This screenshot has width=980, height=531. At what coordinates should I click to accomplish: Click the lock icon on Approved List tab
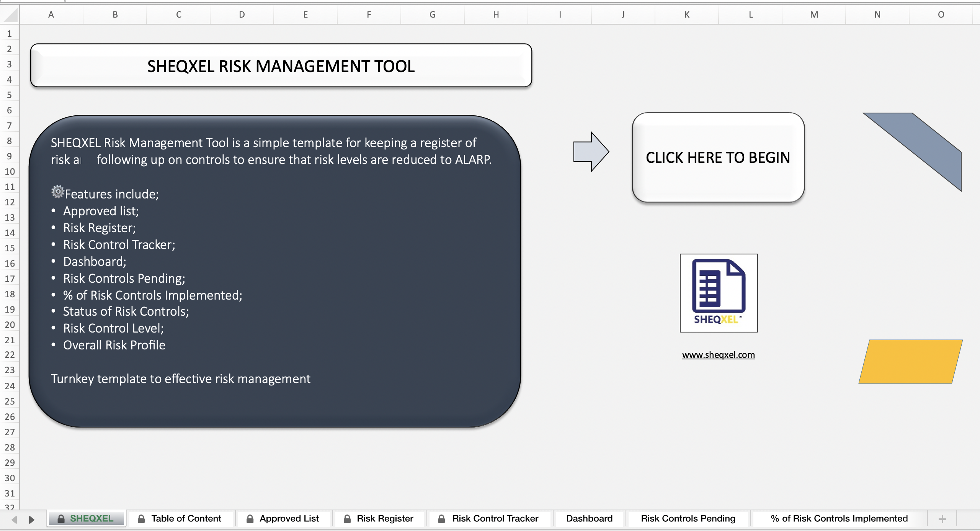pyautogui.click(x=250, y=519)
